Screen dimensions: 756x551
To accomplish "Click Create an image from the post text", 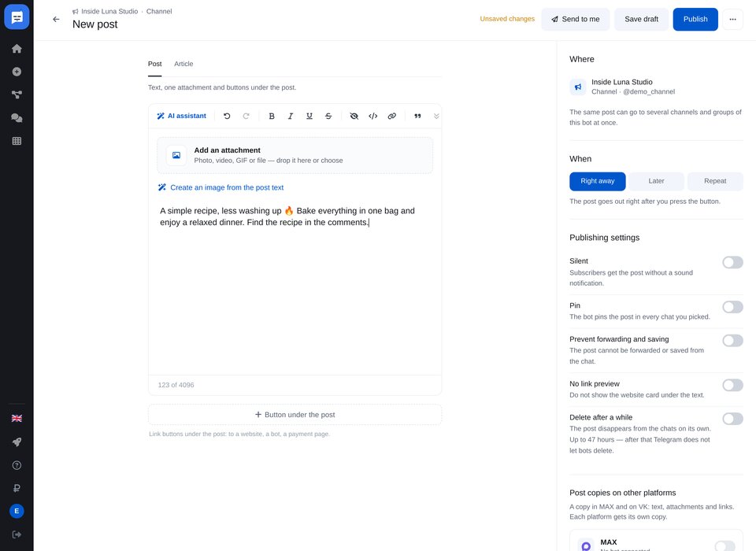I will tap(220, 187).
